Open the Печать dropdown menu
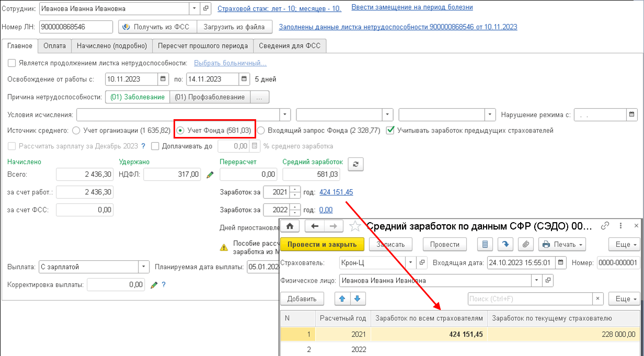 562,244
